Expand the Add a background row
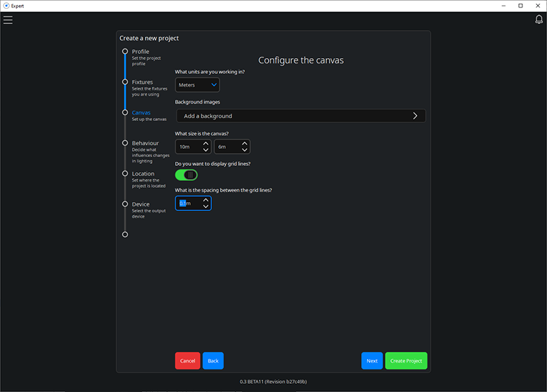 pyautogui.click(x=301, y=116)
